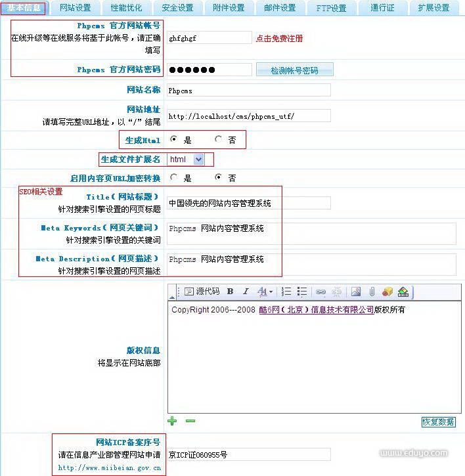Viewport: 465px width, 476px height.
Task: Open the text color dropdown arrow
Action: (271, 292)
